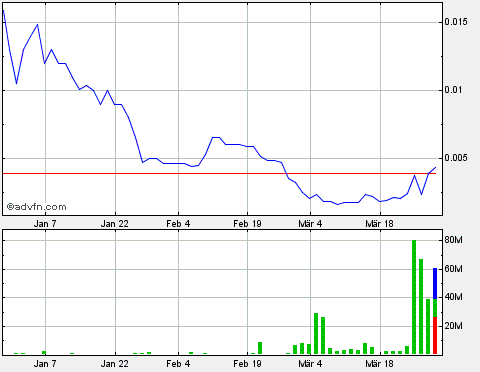Click the 0.015 price axis label
This screenshot has width=480, height=372.
(x=456, y=22)
